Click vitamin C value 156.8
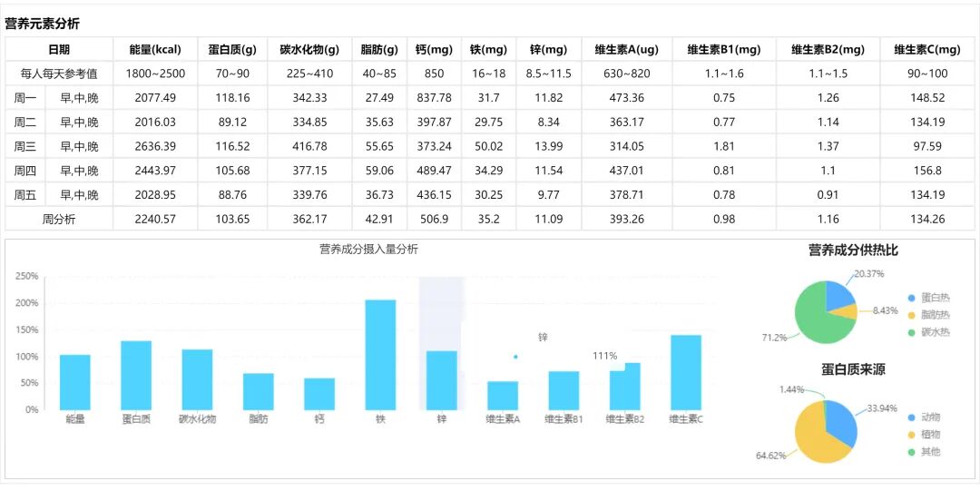Viewport: 980px width, 491px height. pos(927,171)
